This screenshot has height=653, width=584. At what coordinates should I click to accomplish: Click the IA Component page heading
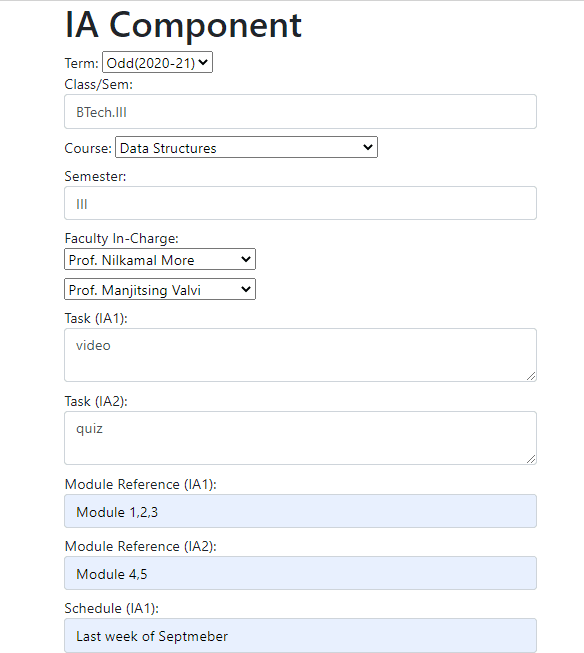tap(183, 25)
